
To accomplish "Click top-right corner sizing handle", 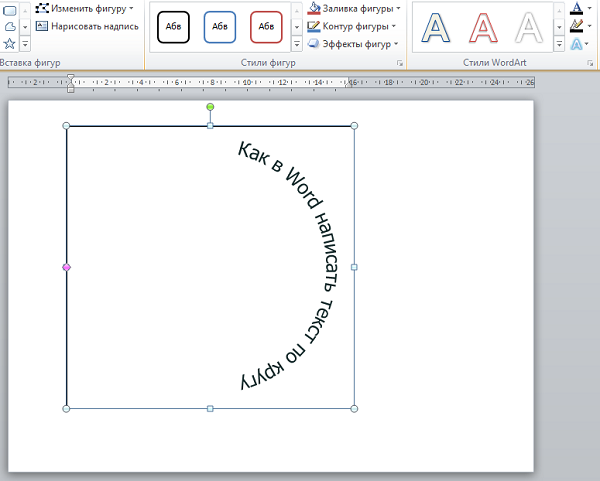I will [x=354, y=126].
